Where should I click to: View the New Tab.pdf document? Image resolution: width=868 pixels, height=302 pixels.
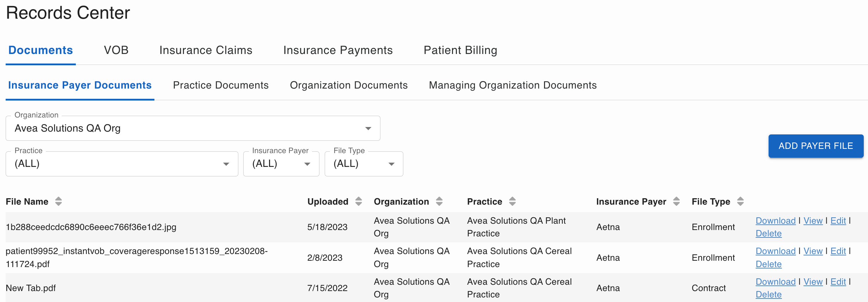pyautogui.click(x=813, y=282)
